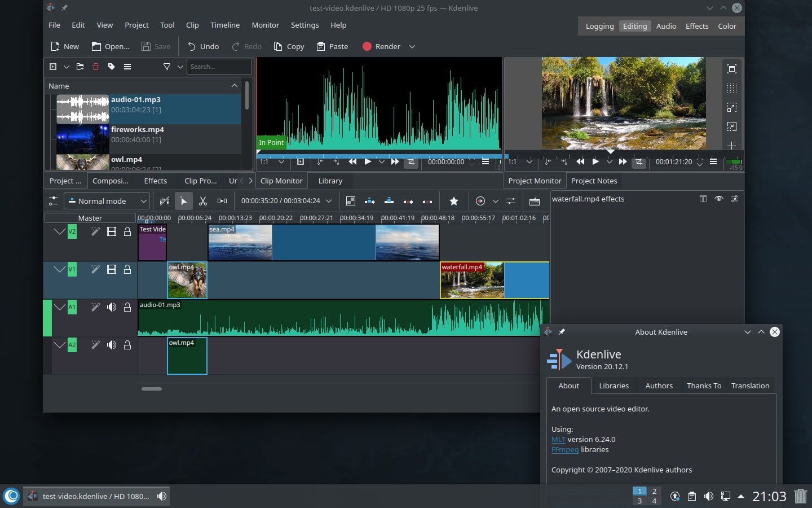Click in the Search field of the Project Bin
The image size is (812, 508).
pos(219,67)
